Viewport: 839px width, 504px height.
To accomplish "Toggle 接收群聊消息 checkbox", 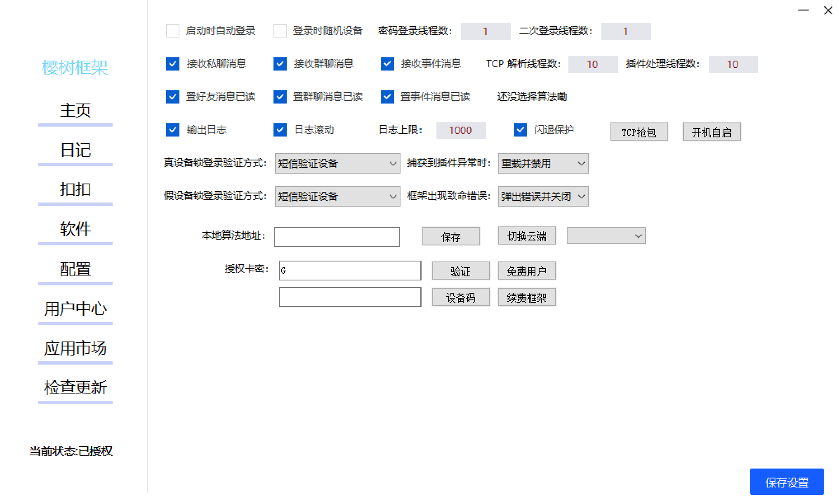I will point(280,64).
